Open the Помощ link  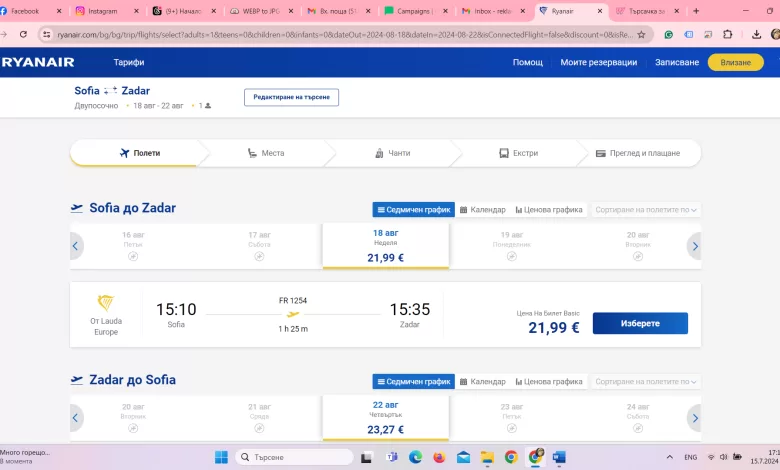pyautogui.click(x=528, y=62)
